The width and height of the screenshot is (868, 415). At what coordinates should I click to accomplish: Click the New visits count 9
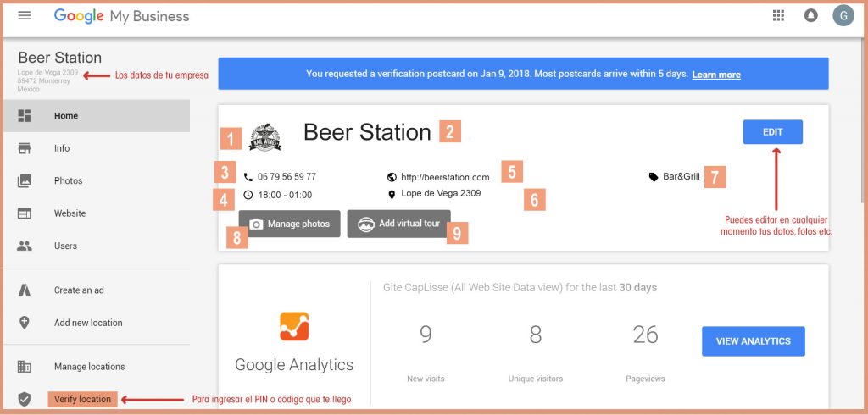[426, 335]
